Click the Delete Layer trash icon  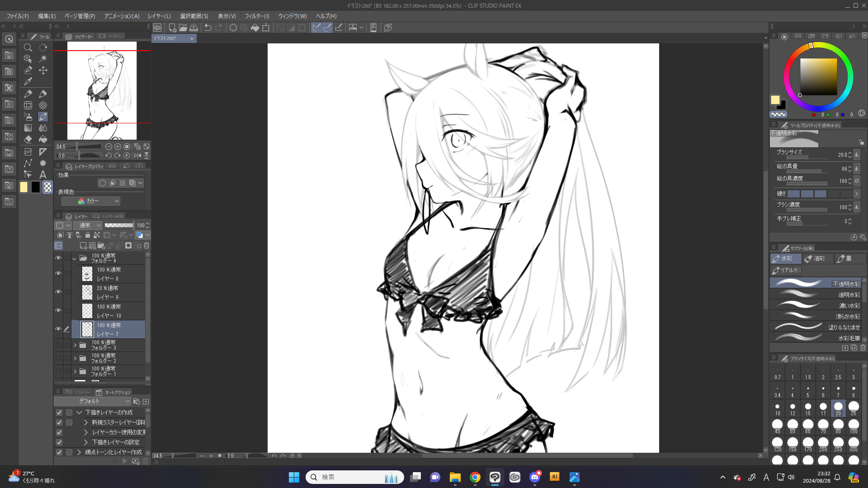[146, 246]
